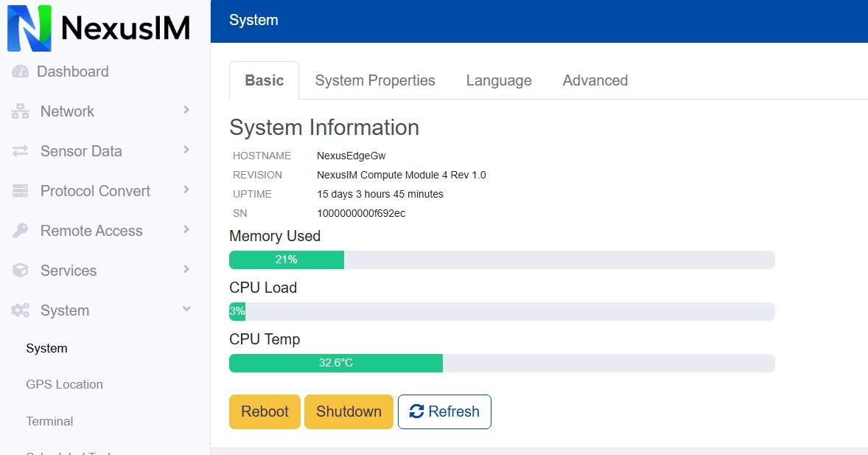Image resolution: width=868 pixels, height=455 pixels.
Task: Switch to the Basic tab
Action: pos(264,80)
